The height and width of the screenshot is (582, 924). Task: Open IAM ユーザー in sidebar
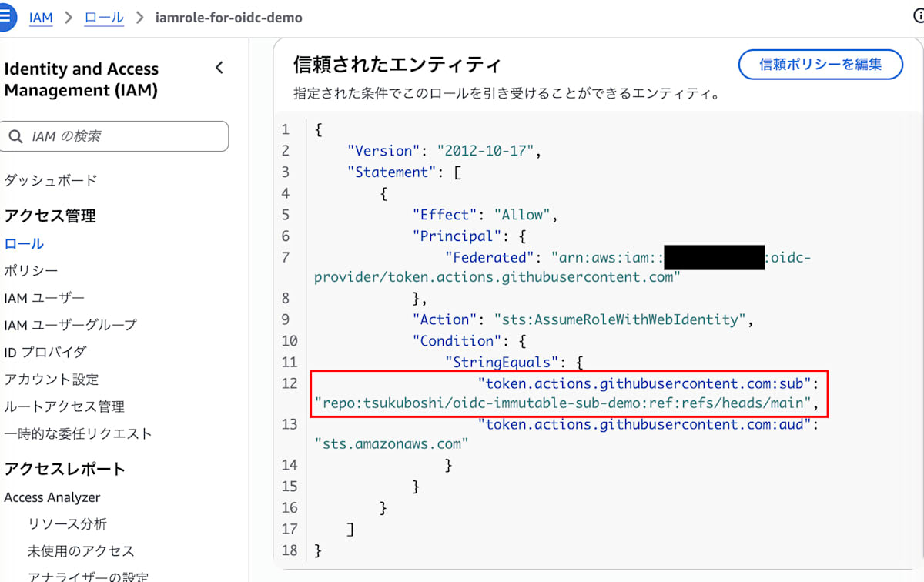tap(44, 297)
